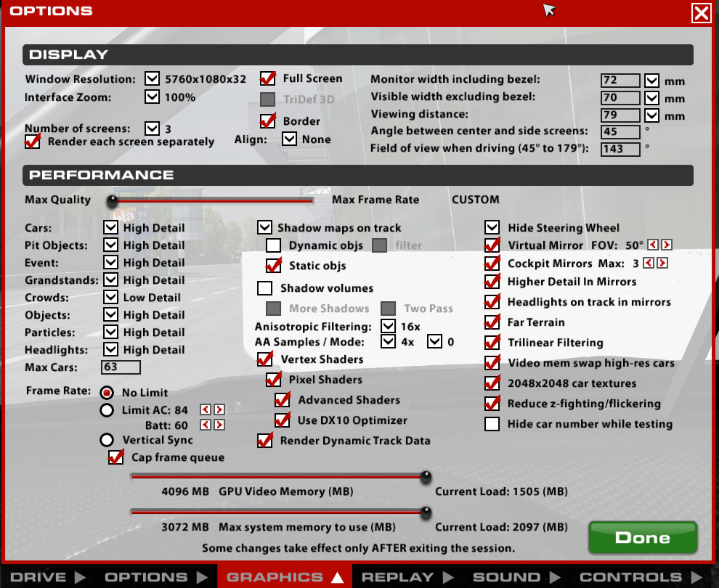Viewport: 719px width, 588px height.
Task: Open the CONTROLS tab
Action: pos(641,577)
